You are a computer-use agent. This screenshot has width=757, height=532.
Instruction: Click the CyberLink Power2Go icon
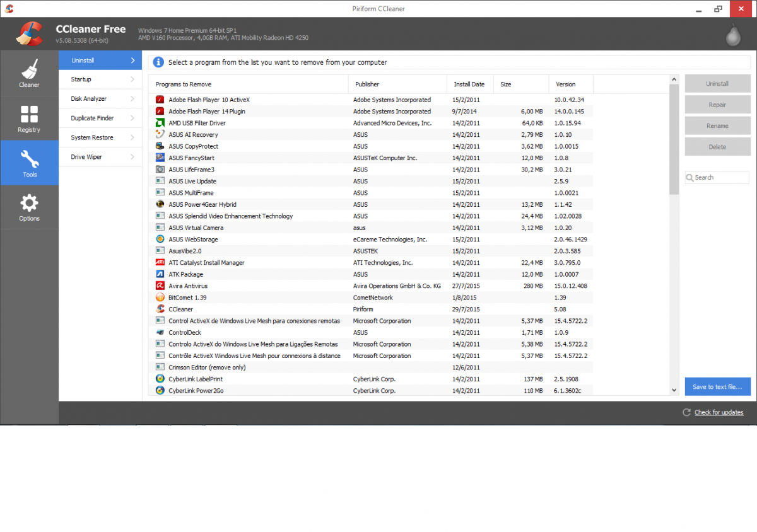tap(160, 391)
